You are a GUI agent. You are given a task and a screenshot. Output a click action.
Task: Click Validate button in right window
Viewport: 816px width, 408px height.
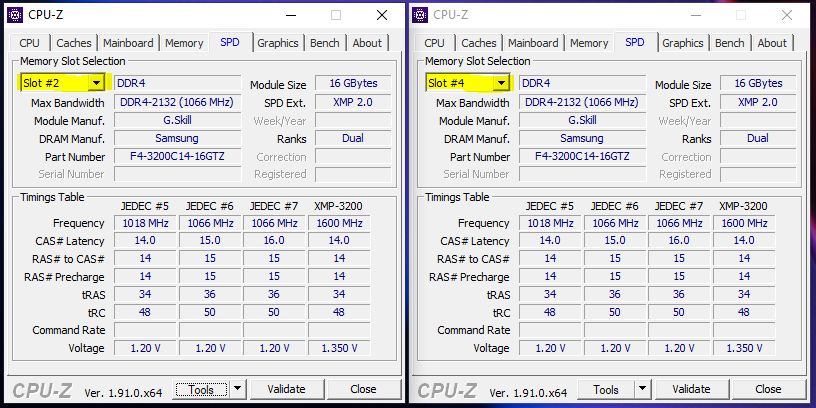coord(691,389)
